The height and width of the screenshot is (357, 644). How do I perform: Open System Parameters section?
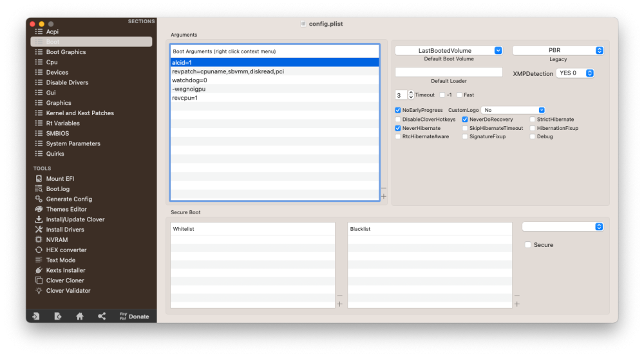coord(73,143)
